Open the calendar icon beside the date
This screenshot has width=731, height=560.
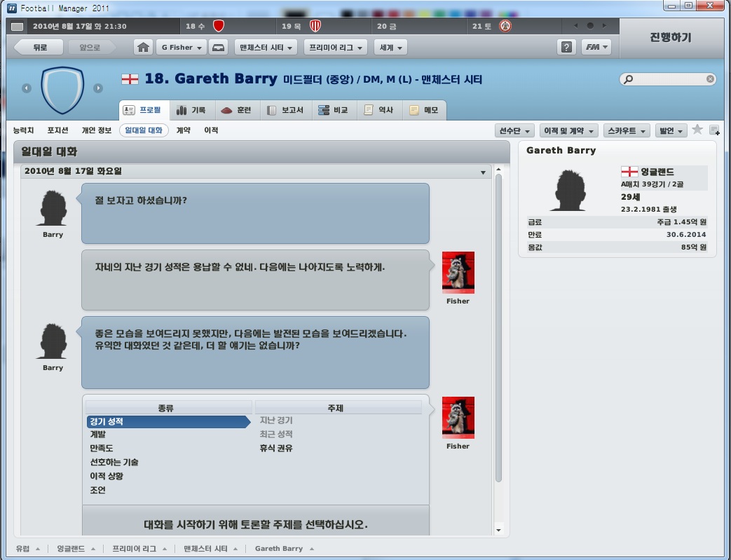tap(18, 26)
